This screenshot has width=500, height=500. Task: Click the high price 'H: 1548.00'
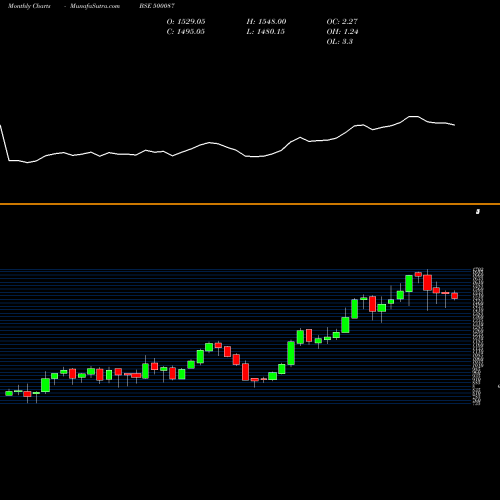click(x=266, y=22)
